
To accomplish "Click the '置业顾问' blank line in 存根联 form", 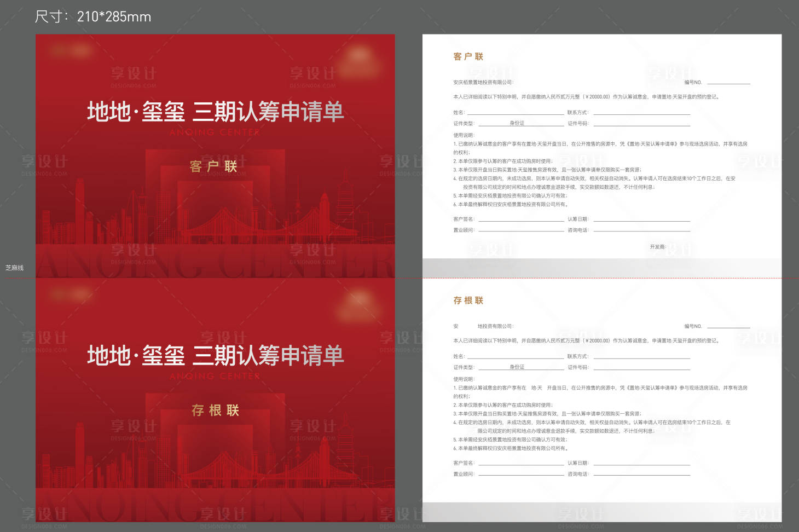I will point(521,476).
